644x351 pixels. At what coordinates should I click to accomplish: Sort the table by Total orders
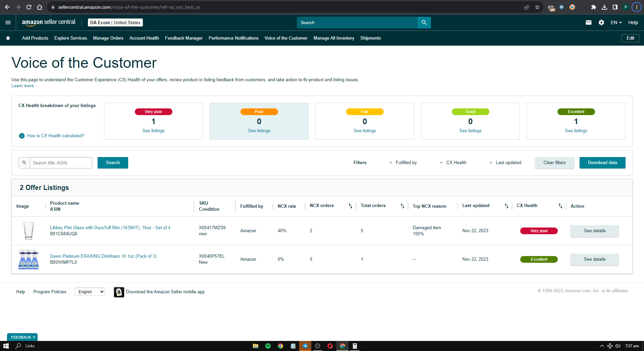402,206
